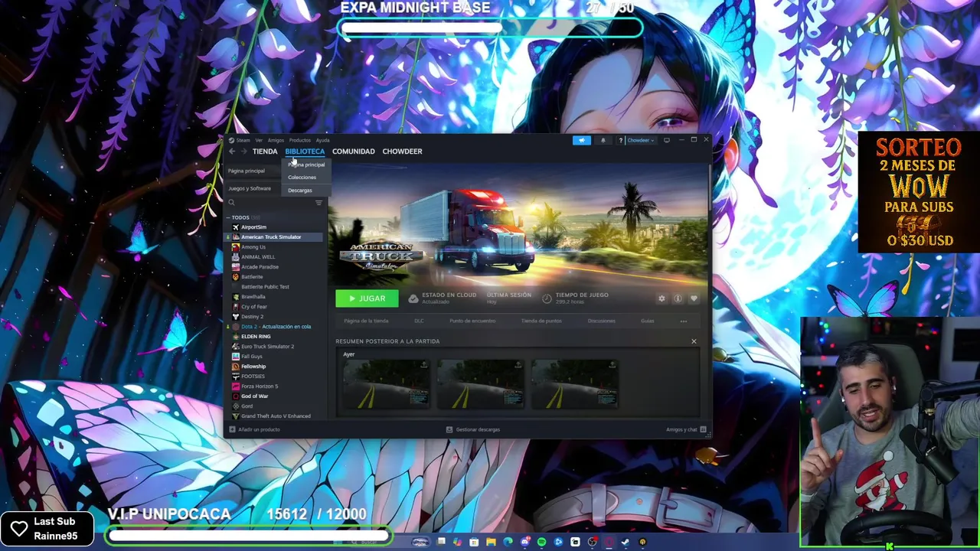Choose Colecciones from the Biblioteca dropdown
This screenshot has width=980, height=551.
click(302, 178)
